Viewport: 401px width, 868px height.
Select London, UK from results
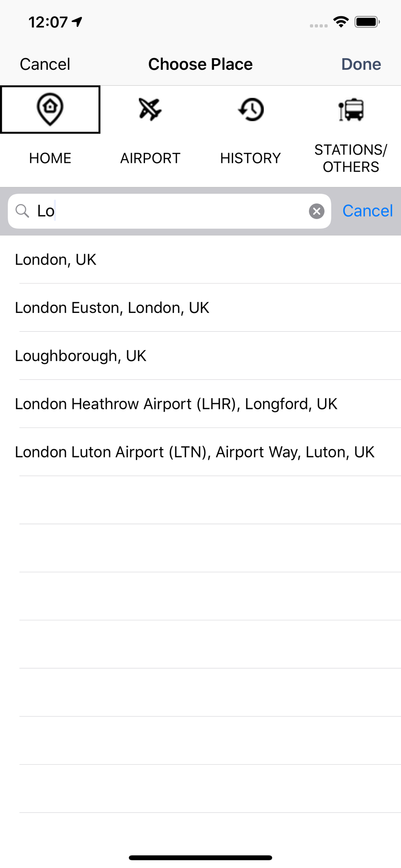[200, 260]
